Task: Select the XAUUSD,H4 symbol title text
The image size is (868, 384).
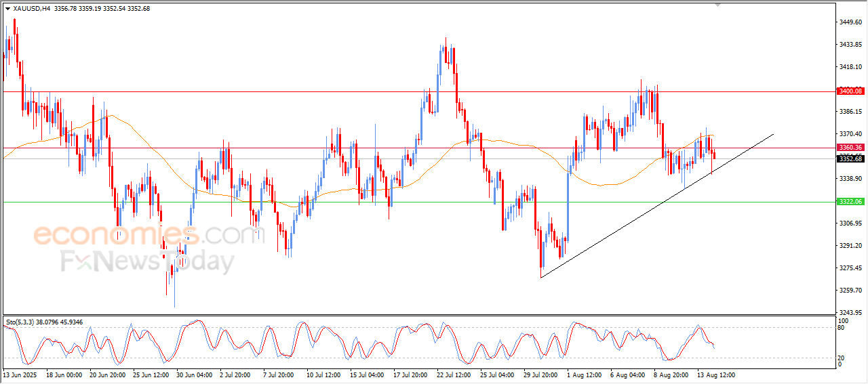Action: (31, 9)
